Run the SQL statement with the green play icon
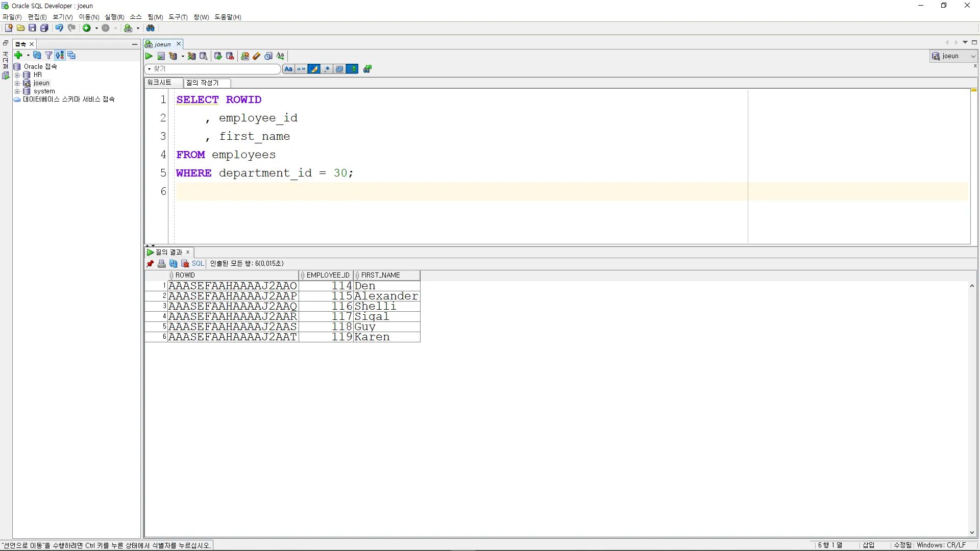This screenshot has height=551, width=980. 149,56
